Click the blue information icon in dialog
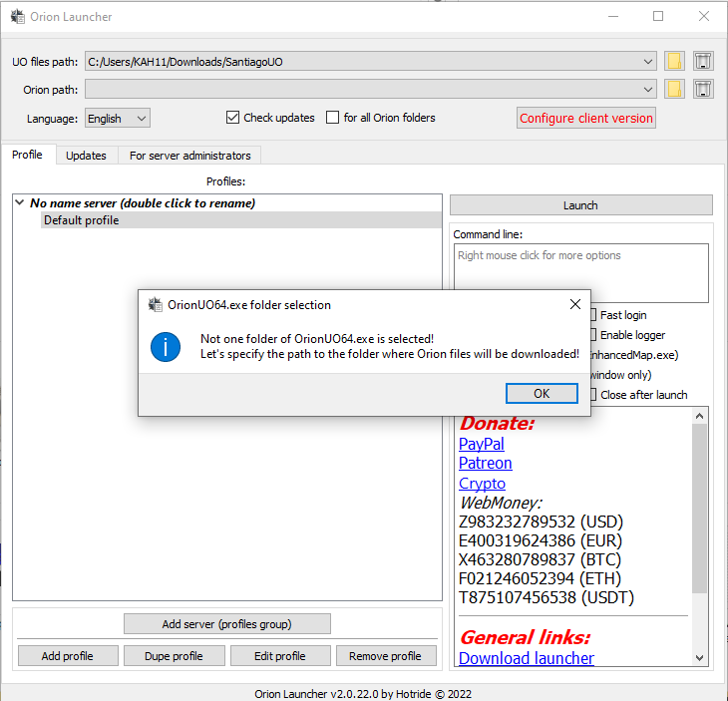This screenshot has height=701, width=728. 165,347
